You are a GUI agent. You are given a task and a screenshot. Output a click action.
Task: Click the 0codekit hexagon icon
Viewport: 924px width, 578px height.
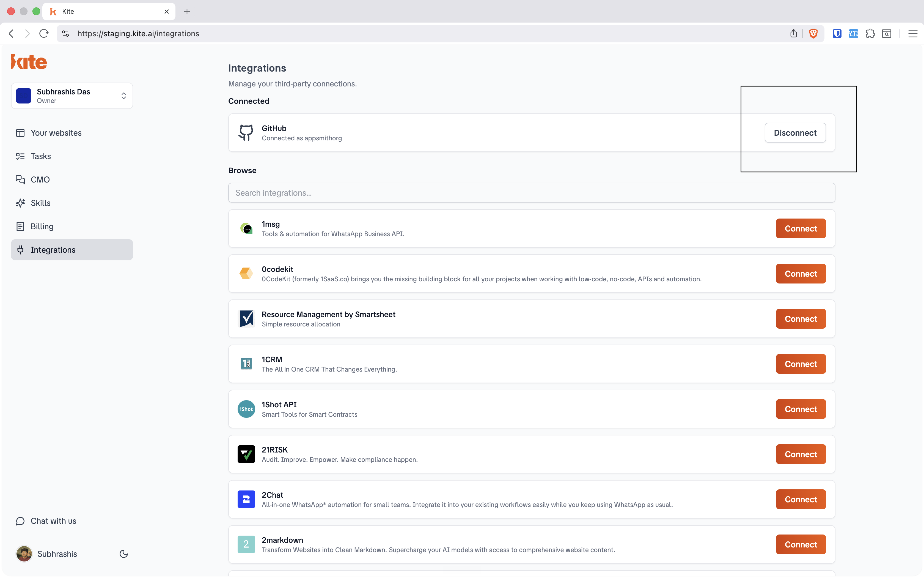pyautogui.click(x=246, y=274)
